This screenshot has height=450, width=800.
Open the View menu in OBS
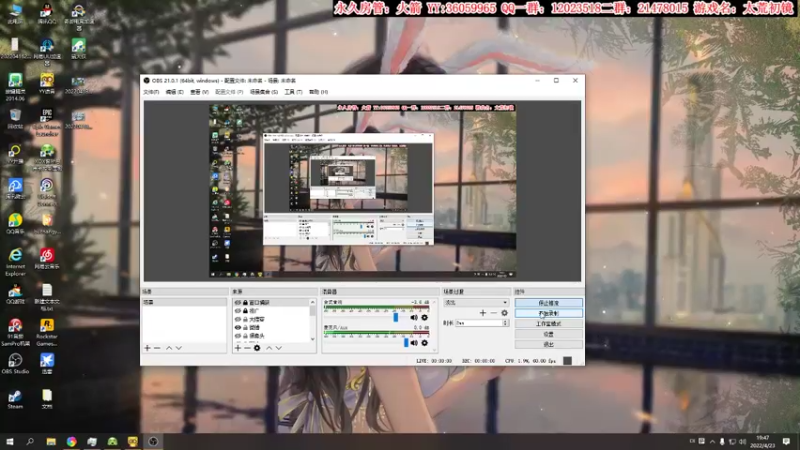[x=199, y=92]
